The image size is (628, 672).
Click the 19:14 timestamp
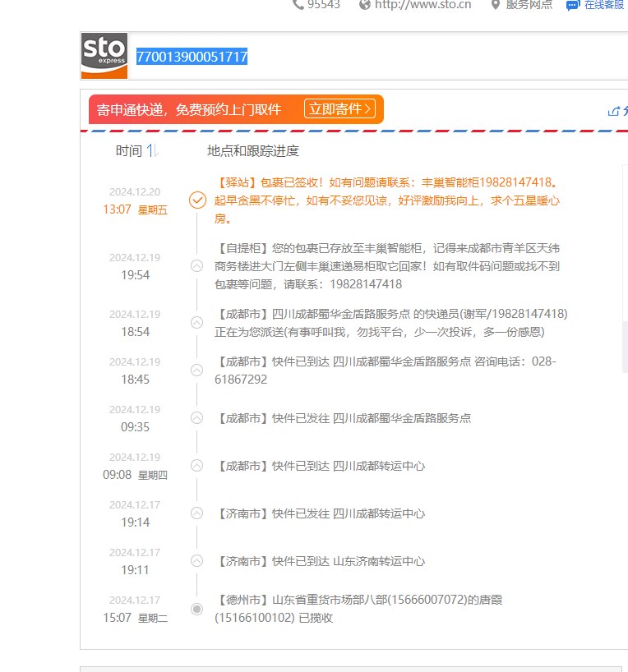[135, 522]
